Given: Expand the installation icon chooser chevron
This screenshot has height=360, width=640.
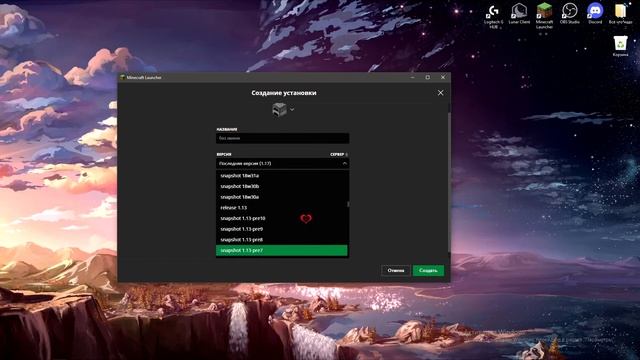Looking at the screenshot, I should 292,109.
